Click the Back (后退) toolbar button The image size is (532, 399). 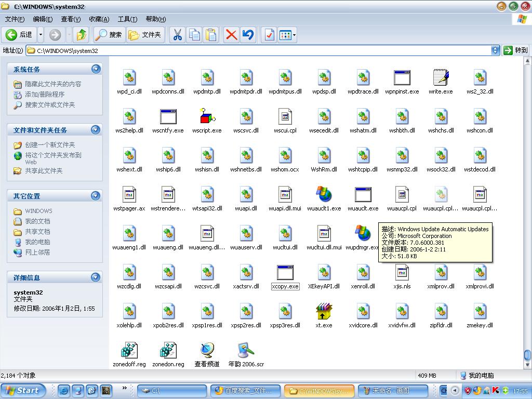tap(20, 35)
